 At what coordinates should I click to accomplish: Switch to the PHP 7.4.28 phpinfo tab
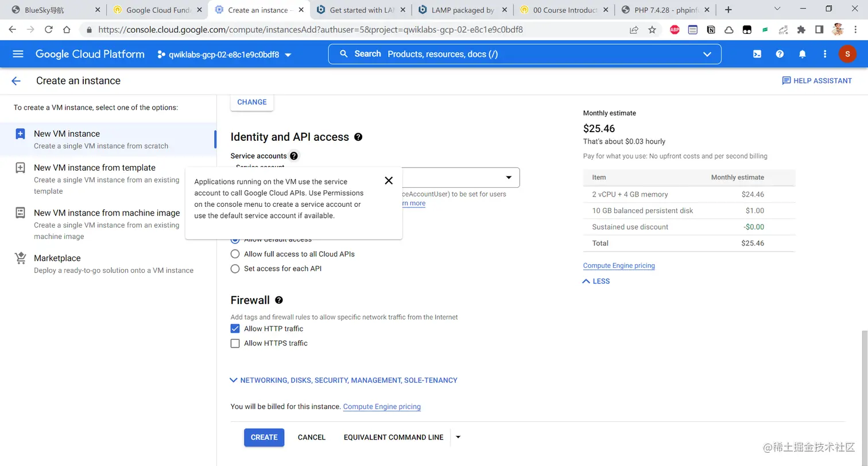[x=664, y=10]
